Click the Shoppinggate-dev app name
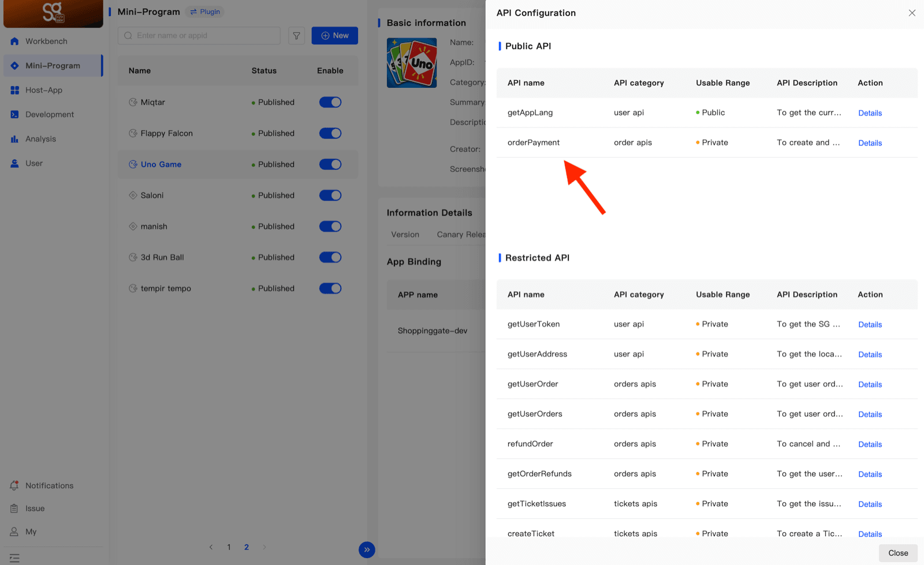 433,330
